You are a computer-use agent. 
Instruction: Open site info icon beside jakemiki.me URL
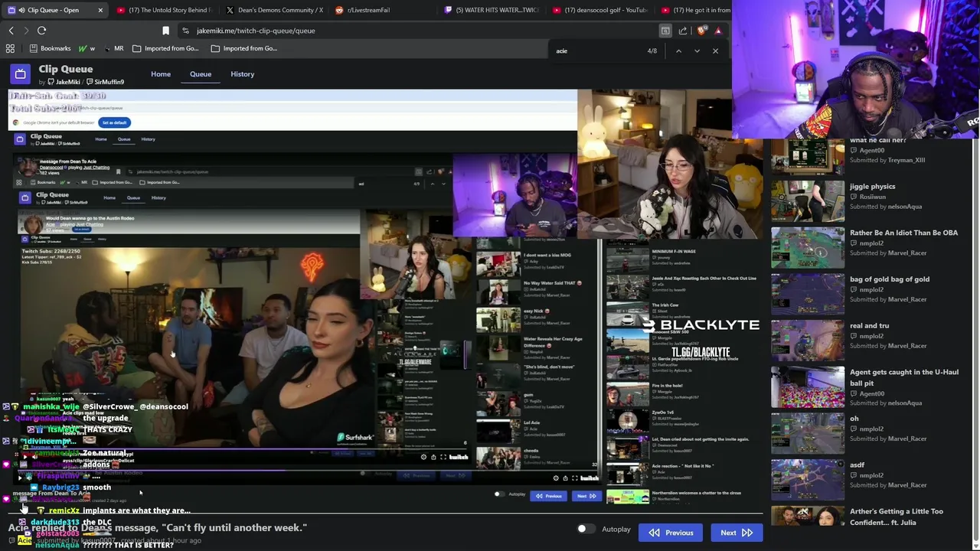click(185, 31)
